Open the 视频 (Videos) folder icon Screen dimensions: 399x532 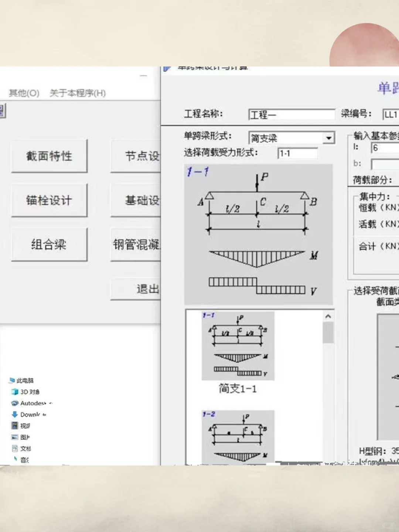pos(16,426)
